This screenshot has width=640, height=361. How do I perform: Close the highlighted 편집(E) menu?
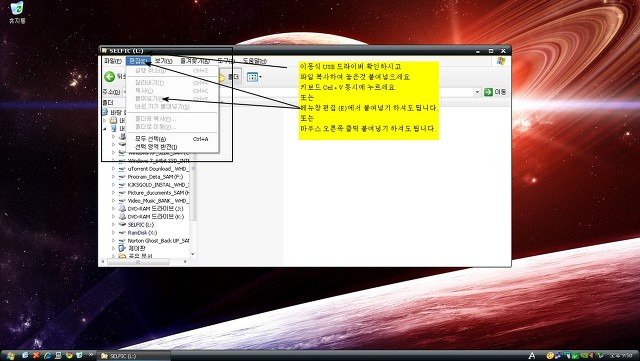tap(138, 61)
